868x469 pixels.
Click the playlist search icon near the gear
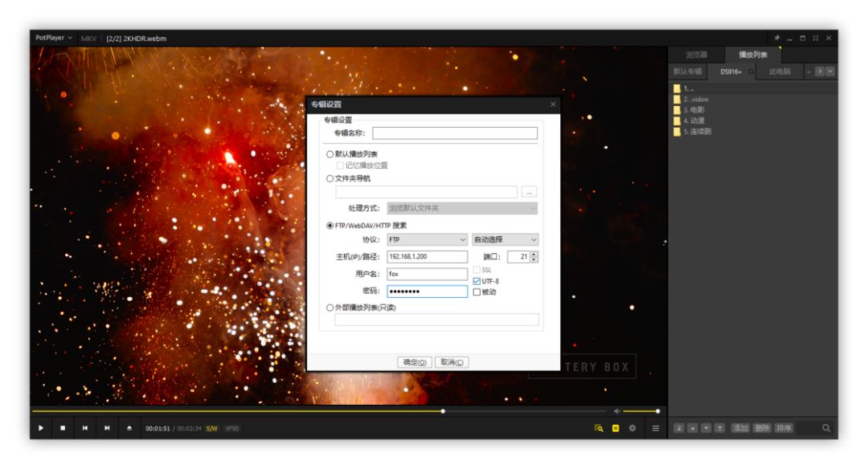pos(599,428)
